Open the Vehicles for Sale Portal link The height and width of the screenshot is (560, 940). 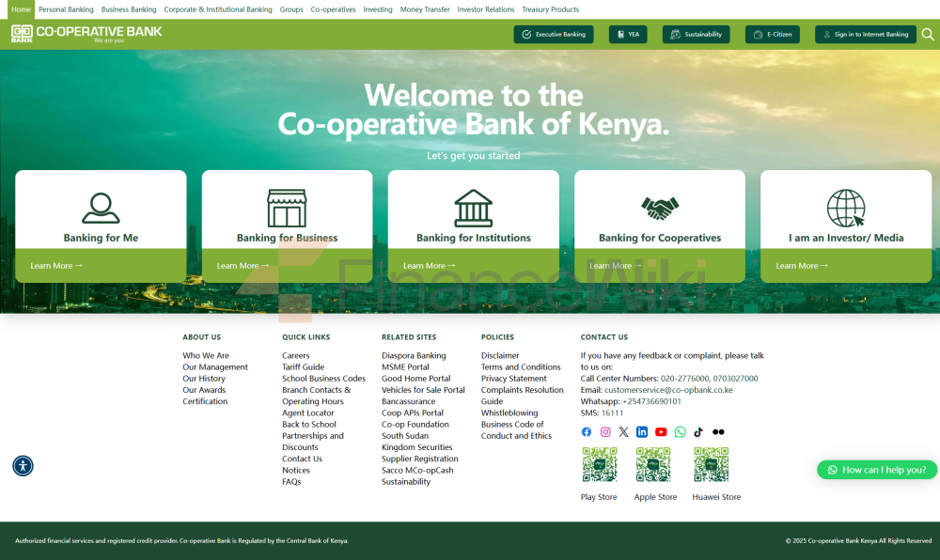pyautogui.click(x=423, y=389)
